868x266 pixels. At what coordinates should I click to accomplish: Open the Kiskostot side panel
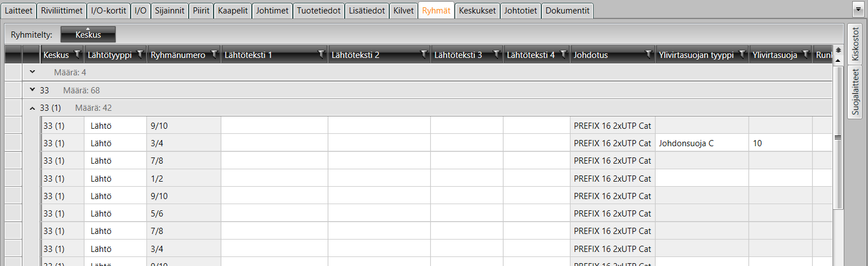pos(856,43)
